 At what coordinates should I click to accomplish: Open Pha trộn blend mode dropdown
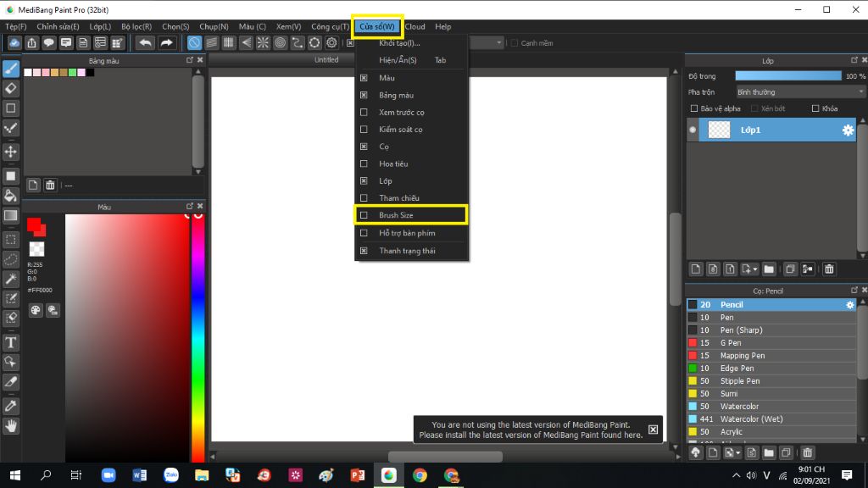[x=799, y=91]
